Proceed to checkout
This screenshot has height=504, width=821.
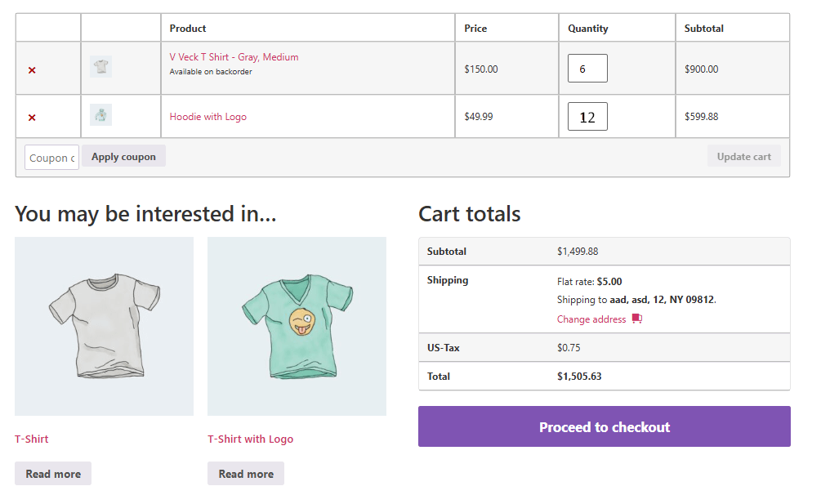tap(605, 426)
